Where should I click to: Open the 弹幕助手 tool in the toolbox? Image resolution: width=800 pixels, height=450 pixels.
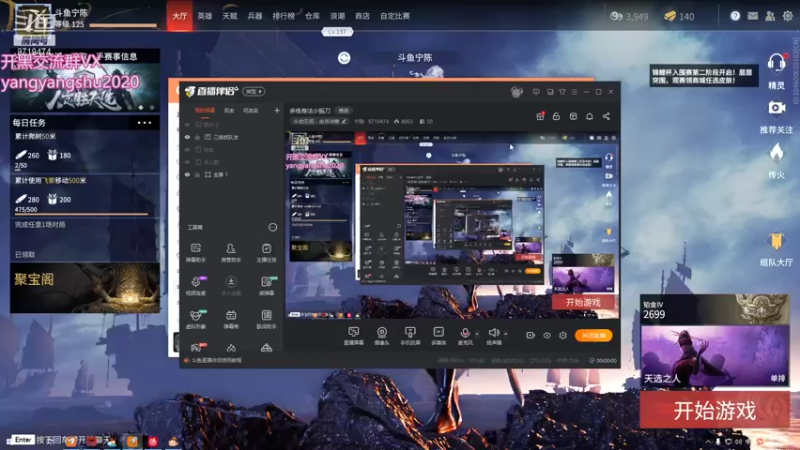click(196, 253)
